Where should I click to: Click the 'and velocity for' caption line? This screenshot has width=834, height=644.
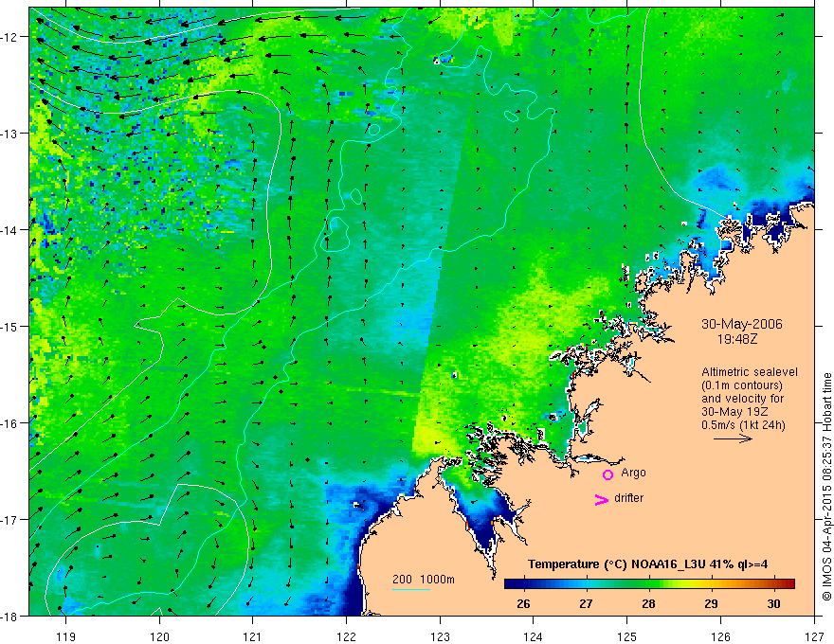pos(742,399)
